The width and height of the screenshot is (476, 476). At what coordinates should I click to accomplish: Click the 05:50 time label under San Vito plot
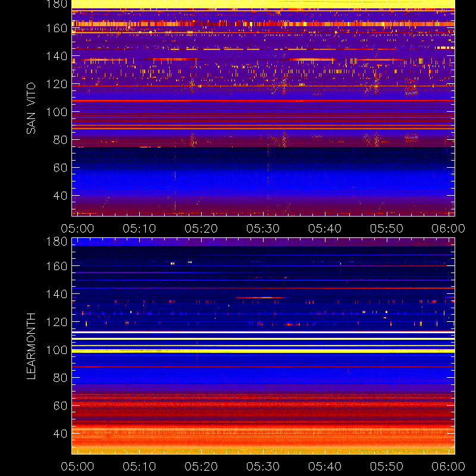[x=387, y=228]
